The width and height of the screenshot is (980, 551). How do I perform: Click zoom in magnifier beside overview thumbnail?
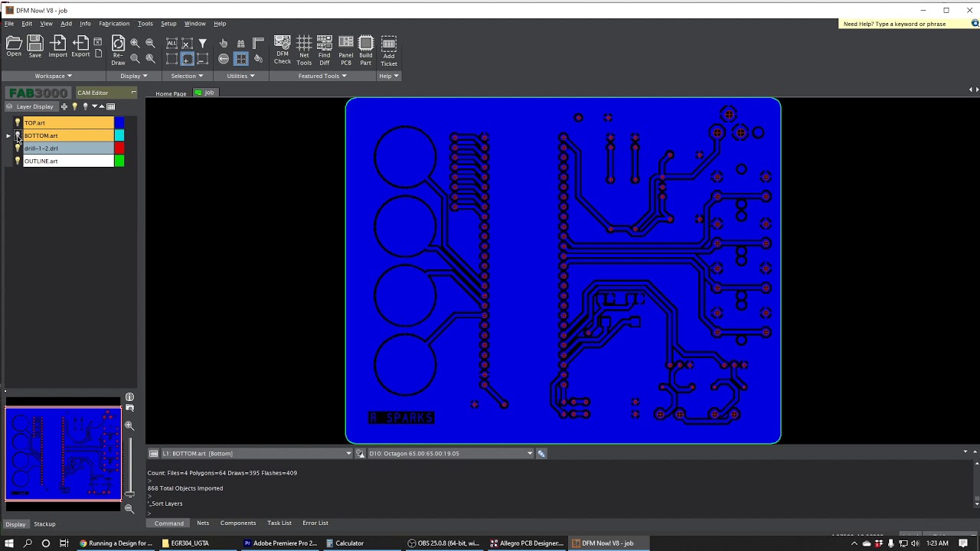(129, 425)
